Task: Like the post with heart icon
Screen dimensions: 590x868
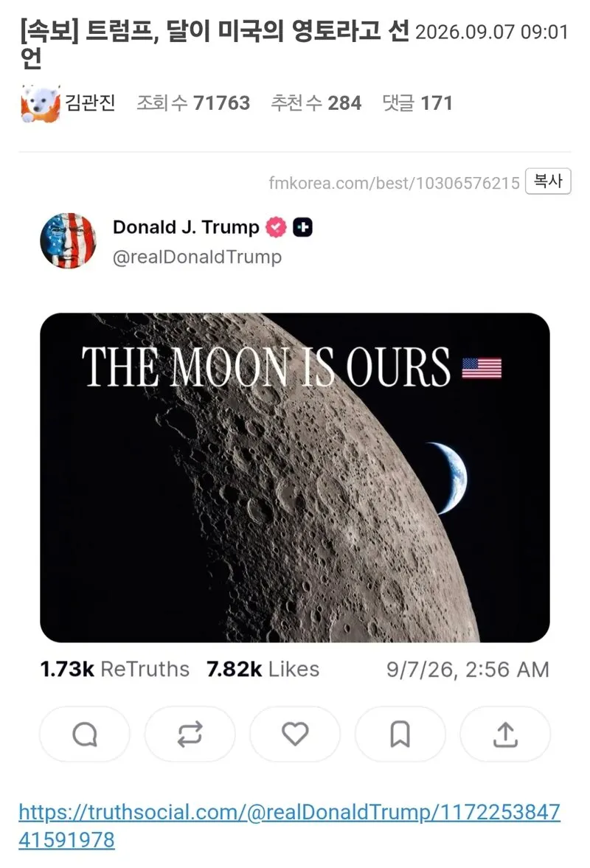Action: tap(295, 735)
